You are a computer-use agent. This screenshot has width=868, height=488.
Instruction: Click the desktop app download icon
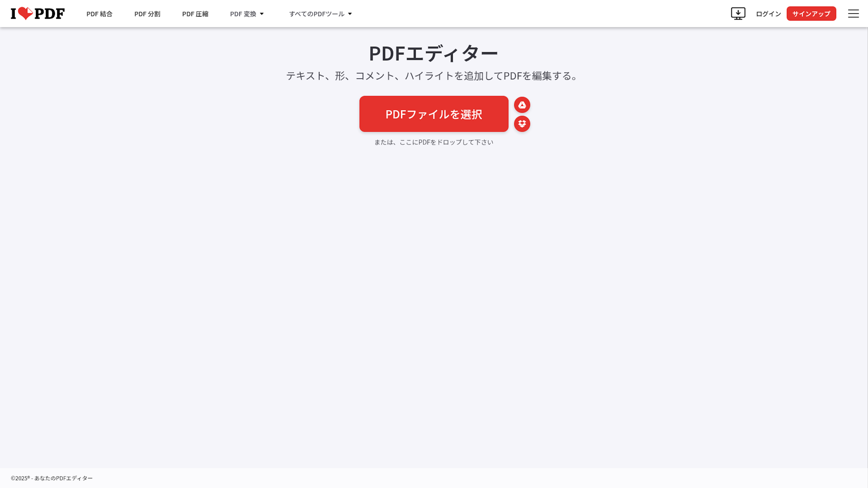[738, 14]
